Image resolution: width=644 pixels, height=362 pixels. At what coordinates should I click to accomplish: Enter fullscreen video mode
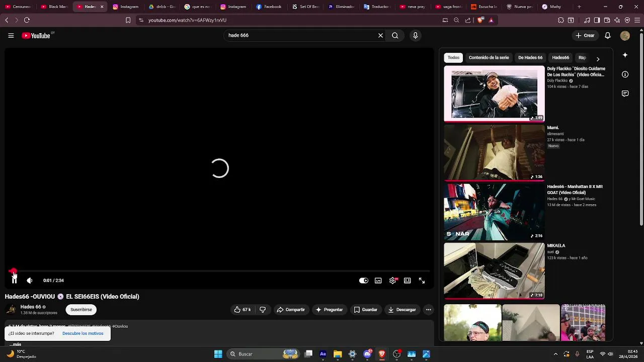pyautogui.click(x=422, y=281)
